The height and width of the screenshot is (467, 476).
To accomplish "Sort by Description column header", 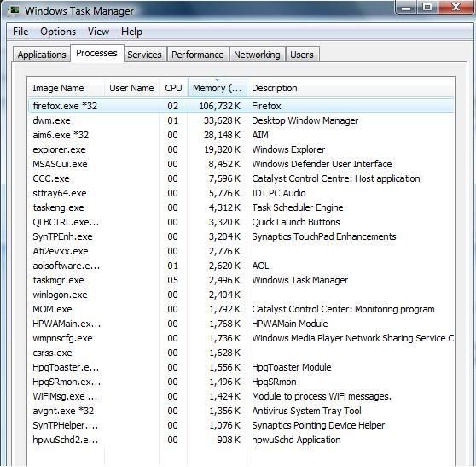I will coord(351,88).
